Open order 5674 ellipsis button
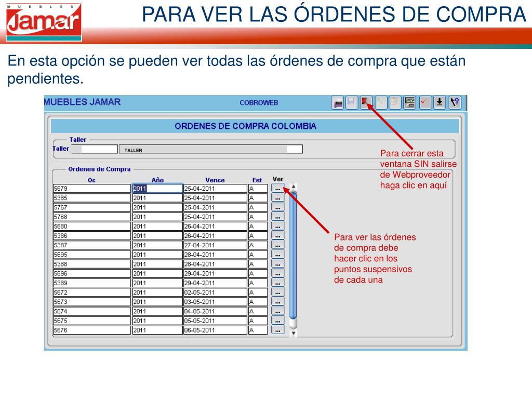 pos(278,312)
